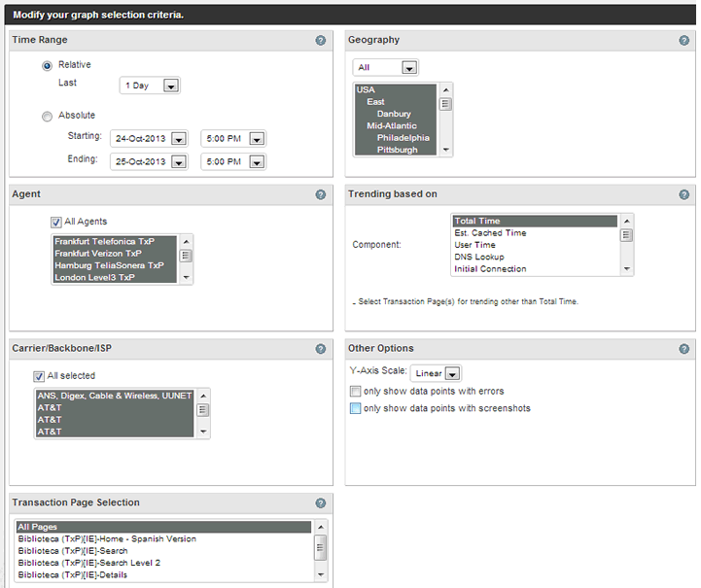Open help for Carrier/Backbone/ISP section
Viewport: 701px width, 588px height.
tap(320, 349)
